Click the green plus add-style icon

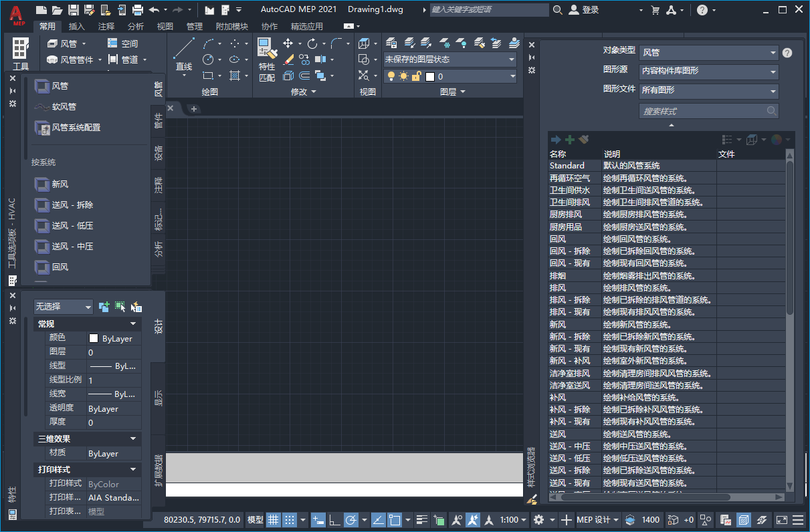point(570,140)
